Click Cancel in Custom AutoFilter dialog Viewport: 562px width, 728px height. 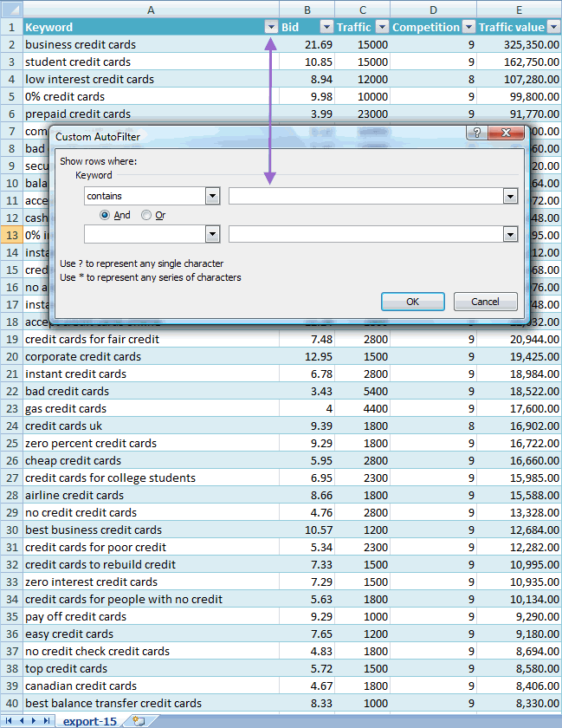(x=486, y=302)
